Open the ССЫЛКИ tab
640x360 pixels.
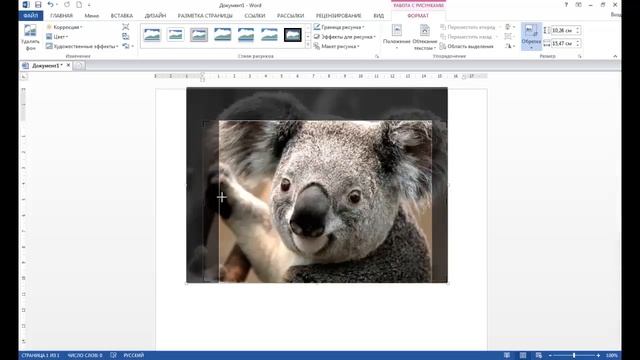tap(255, 16)
